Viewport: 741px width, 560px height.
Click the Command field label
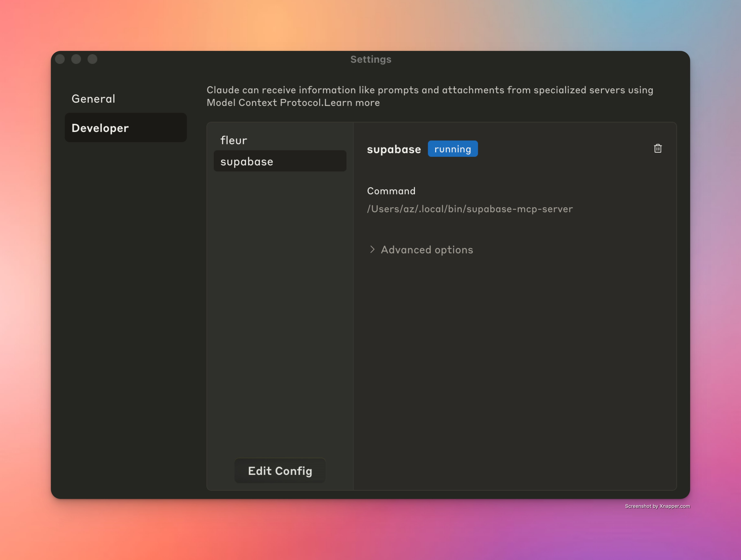click(x=391, y=191)
